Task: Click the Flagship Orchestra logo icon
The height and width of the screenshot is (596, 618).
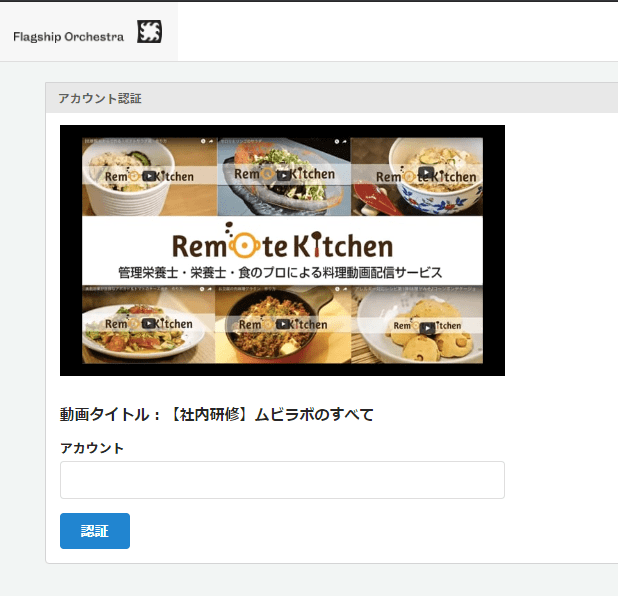Action: [x=150, y=32]
